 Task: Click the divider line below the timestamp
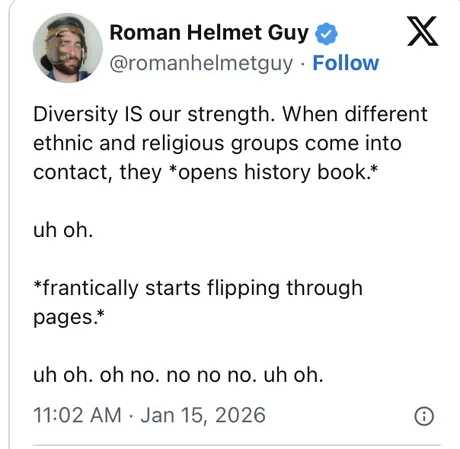[236, 445]
